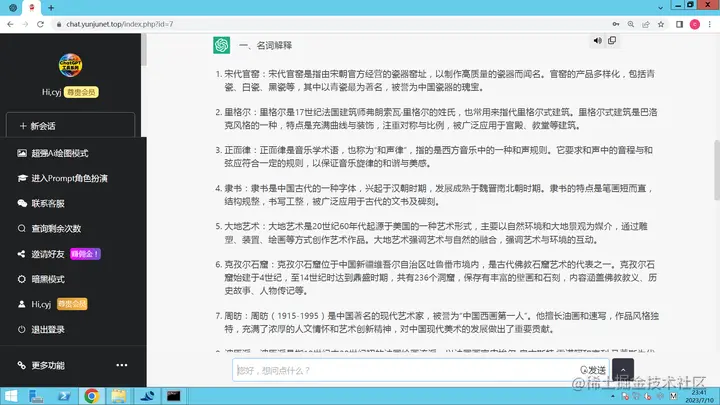The width and height of the screenshot is (720, 405).
Task: Click the magnifier icon for remaining count
Action: [x=22, y=228]
